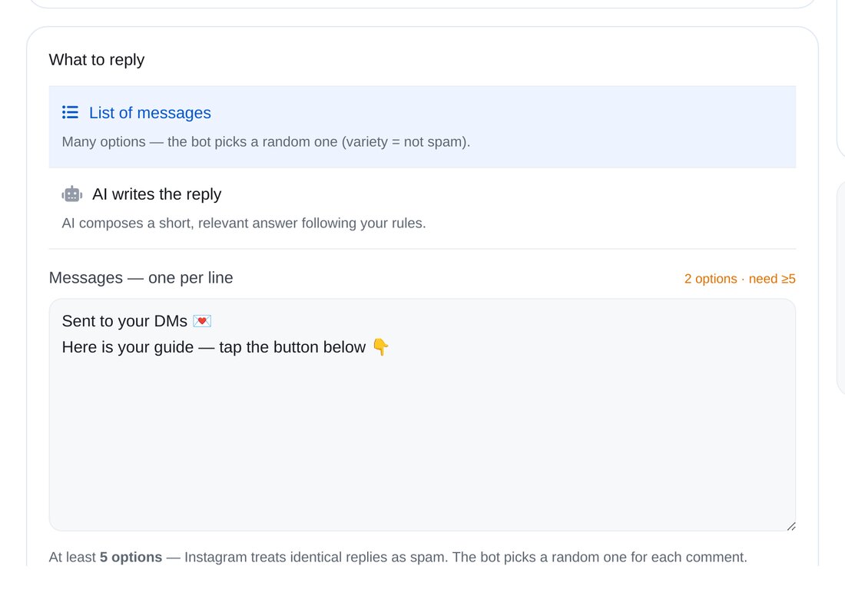Click the 'Messages — one per line' label

tap(141, 277)
